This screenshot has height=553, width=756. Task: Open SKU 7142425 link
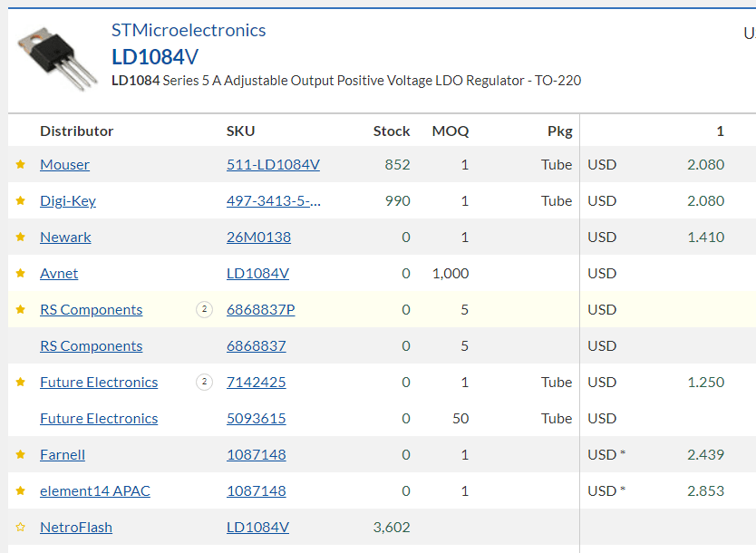tap(257, 383)
